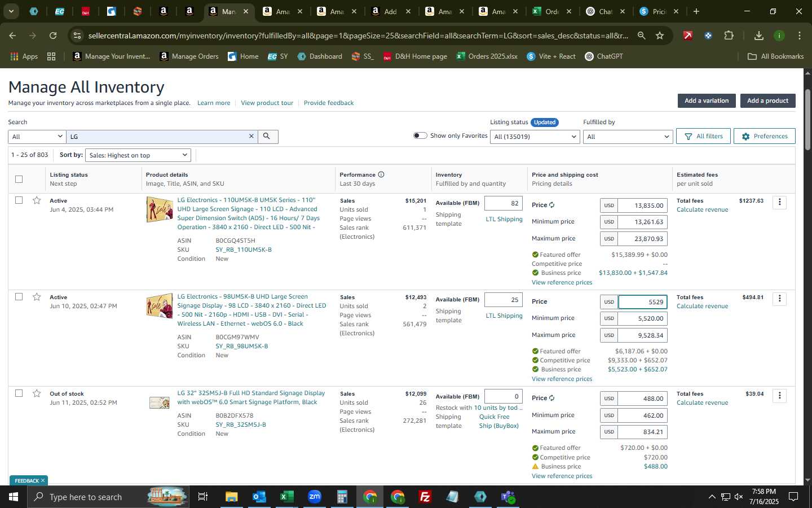
Task: Toggle the Show only Favorites switch
Action: click(420, 135)
